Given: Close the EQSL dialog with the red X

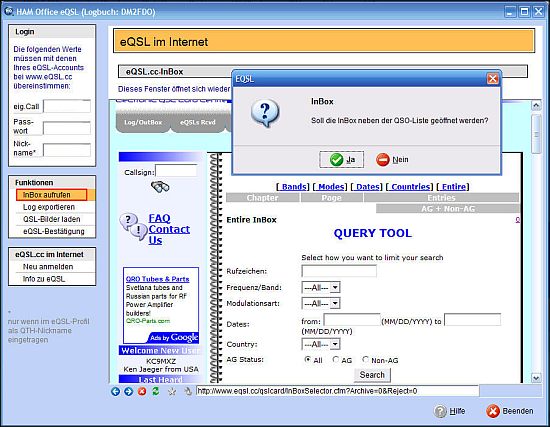Looking at the screenshot, I should click(492, 79).
